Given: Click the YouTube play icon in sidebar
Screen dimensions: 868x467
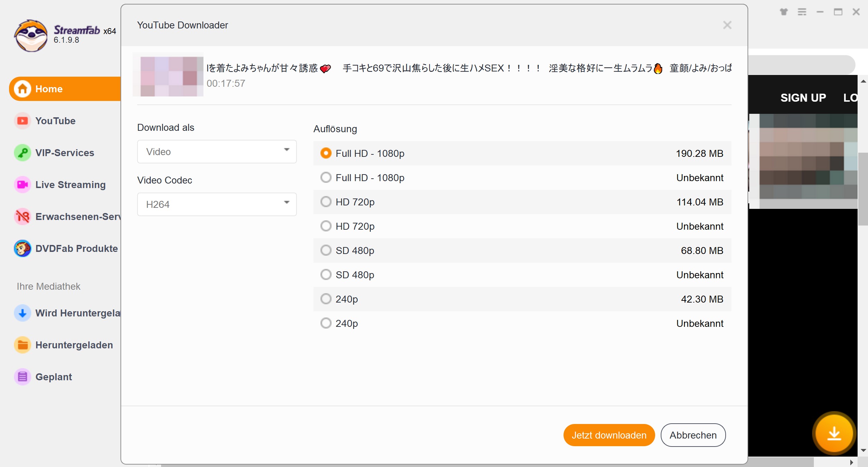Looking at the screenshot, I should pos(23,121).
